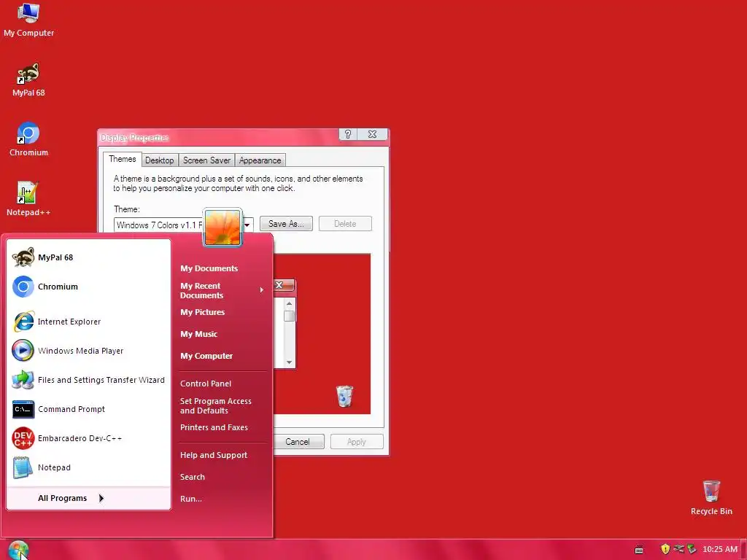Open MyPal 68 from Start menu pinned list
The width and height of the screenshot is (747, 560).
tap(88, 257)
